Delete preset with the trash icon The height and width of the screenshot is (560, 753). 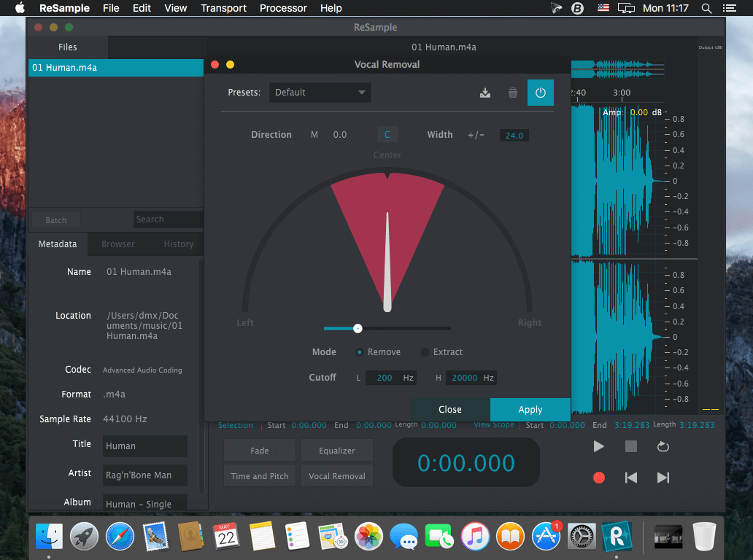pyautogui.click(x=513, y=93)
